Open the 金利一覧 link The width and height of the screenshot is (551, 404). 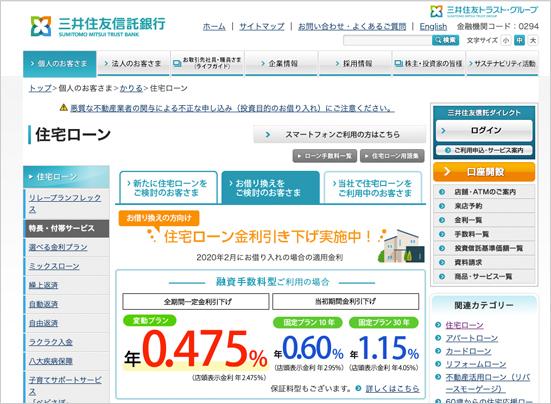coord(484,220)
